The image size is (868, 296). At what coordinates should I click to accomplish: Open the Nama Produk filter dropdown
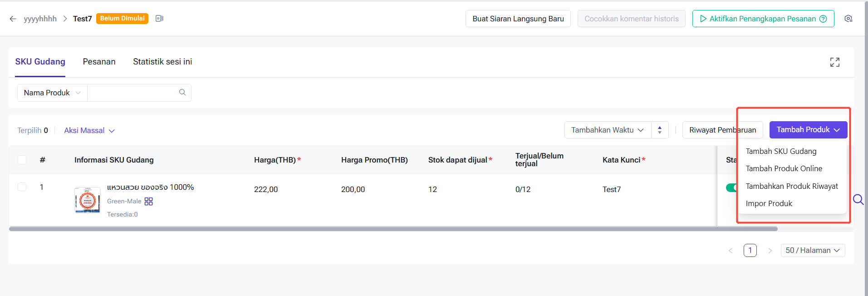coord(52,93)
